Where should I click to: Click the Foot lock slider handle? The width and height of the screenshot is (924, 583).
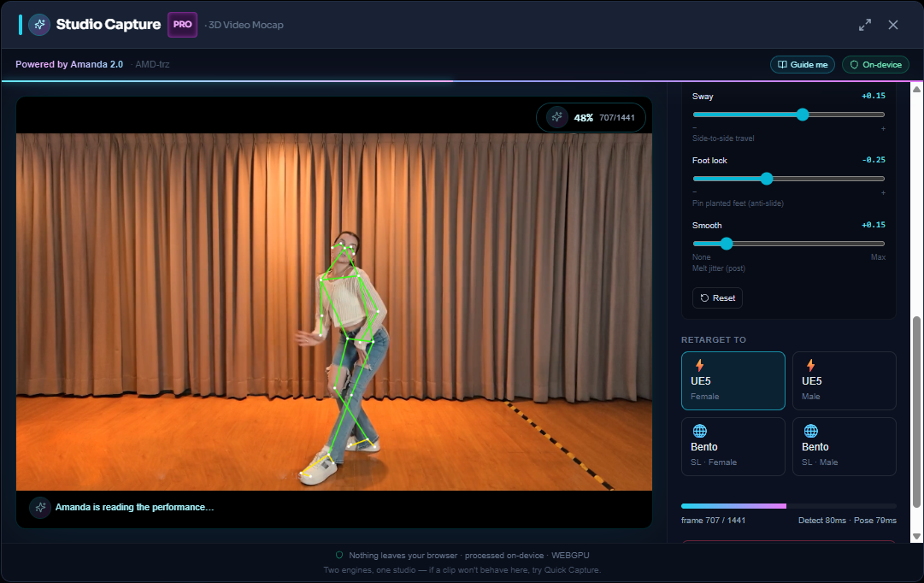(x=766, y=179)
